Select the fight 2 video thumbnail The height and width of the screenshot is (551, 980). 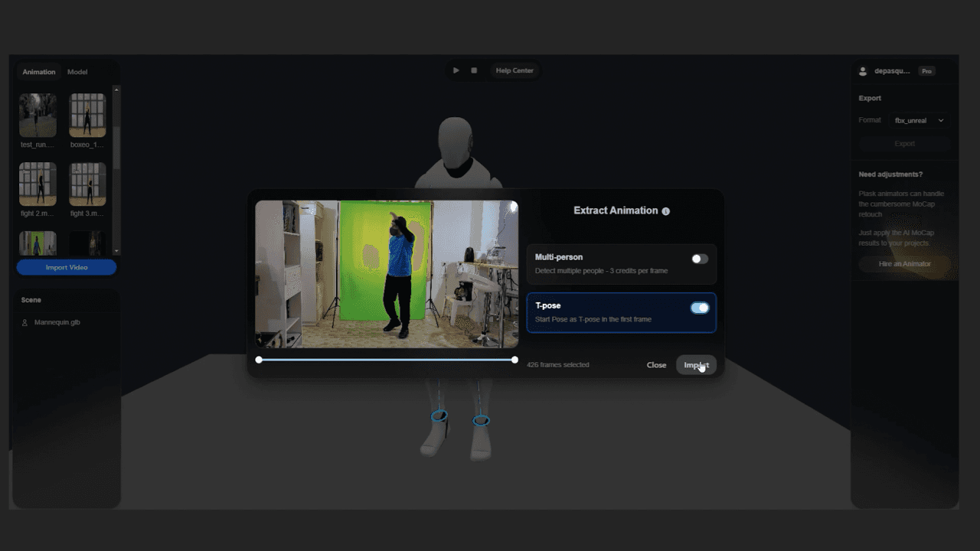click(x=38, y=184)
